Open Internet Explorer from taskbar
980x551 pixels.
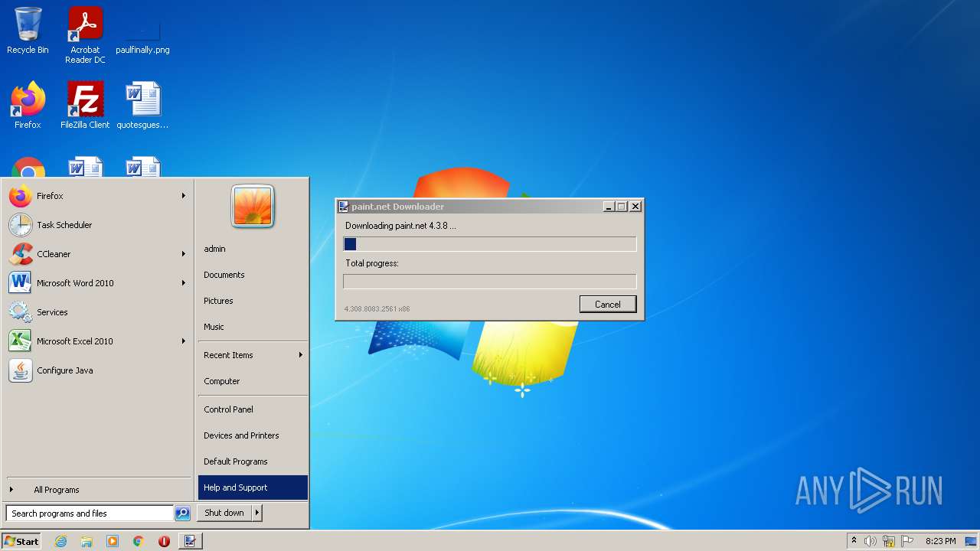61,541
